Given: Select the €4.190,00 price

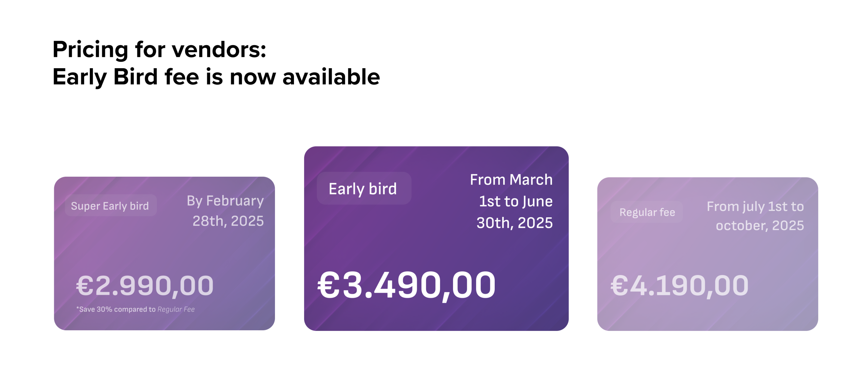Looking at the screenshot, I should (x=679, y=286).
